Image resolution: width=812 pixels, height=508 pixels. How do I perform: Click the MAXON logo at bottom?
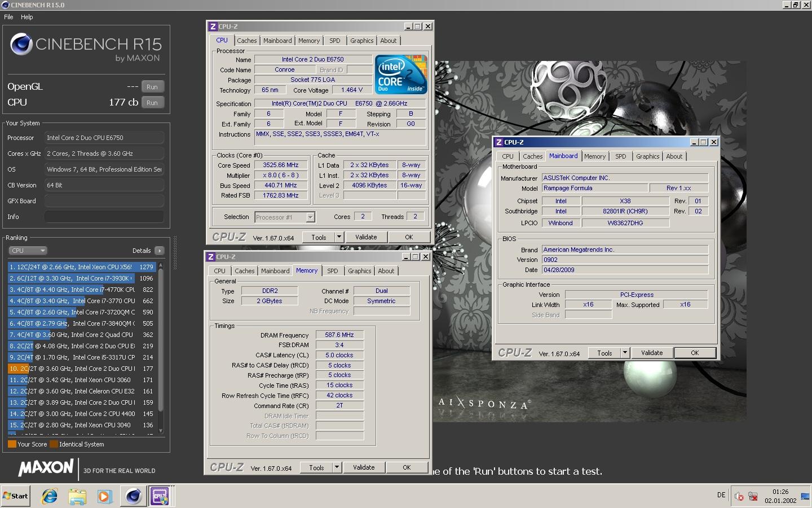coord(46,468)
